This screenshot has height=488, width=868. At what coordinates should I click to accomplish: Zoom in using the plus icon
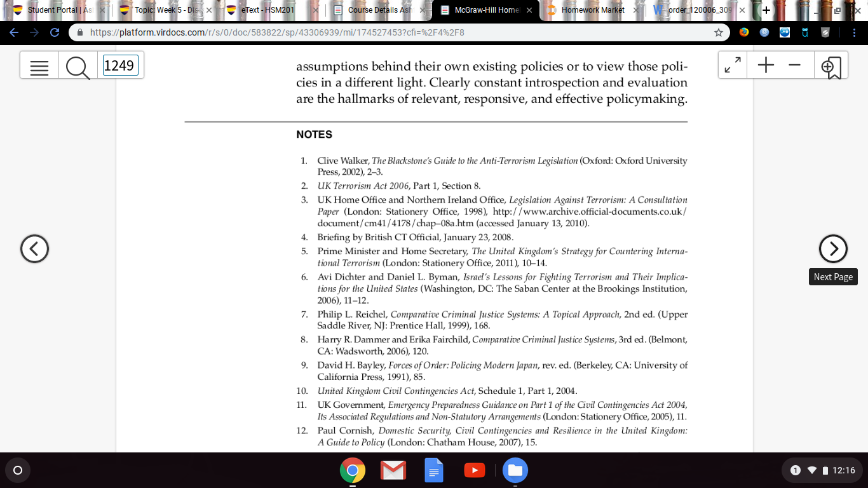[x=766, y=65]
